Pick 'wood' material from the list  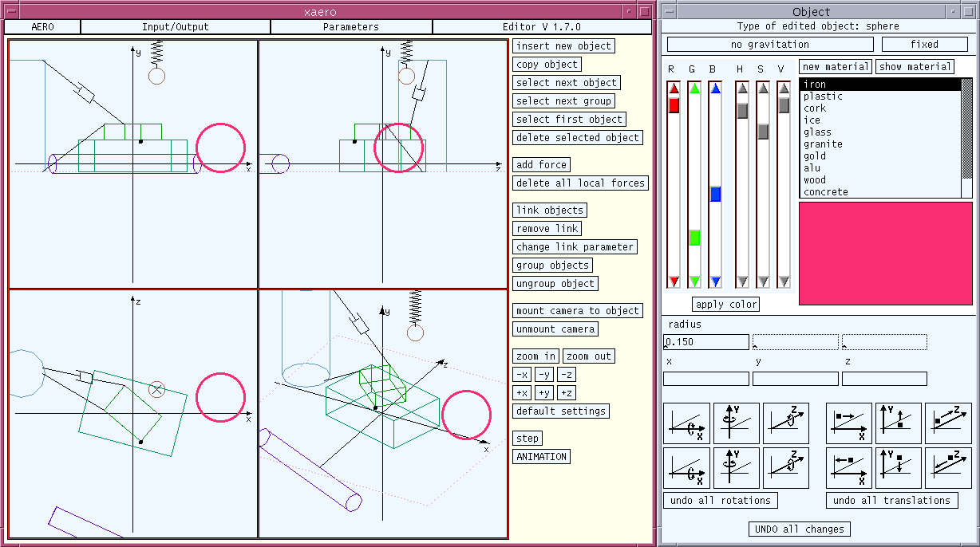tap(815, 180)
